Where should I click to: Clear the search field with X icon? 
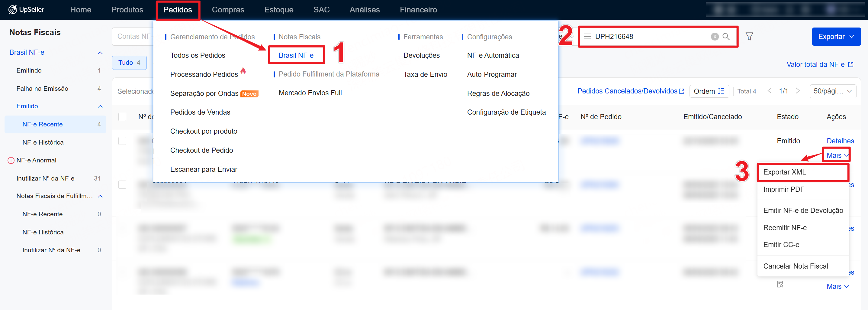[714, 36]
